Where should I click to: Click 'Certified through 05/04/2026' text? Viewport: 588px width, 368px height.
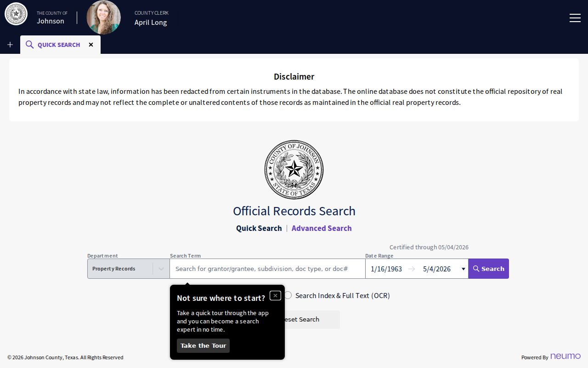[x=429, y=247]
